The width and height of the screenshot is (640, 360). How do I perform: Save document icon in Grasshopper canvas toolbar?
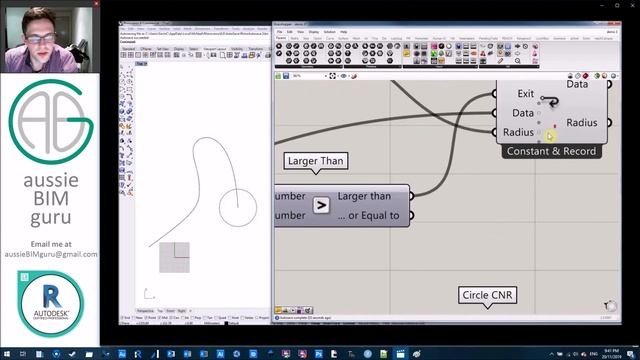pyautogui.click(x=286, y=76)
